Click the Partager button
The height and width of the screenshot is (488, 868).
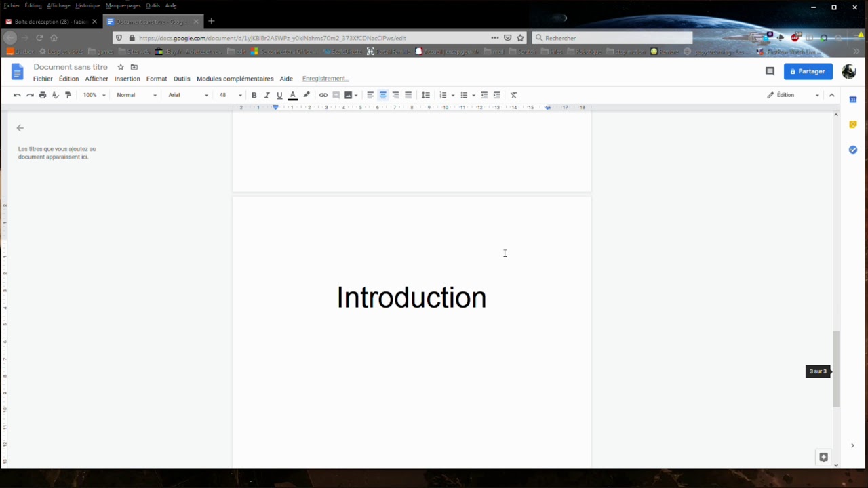(x=808, y=71)
